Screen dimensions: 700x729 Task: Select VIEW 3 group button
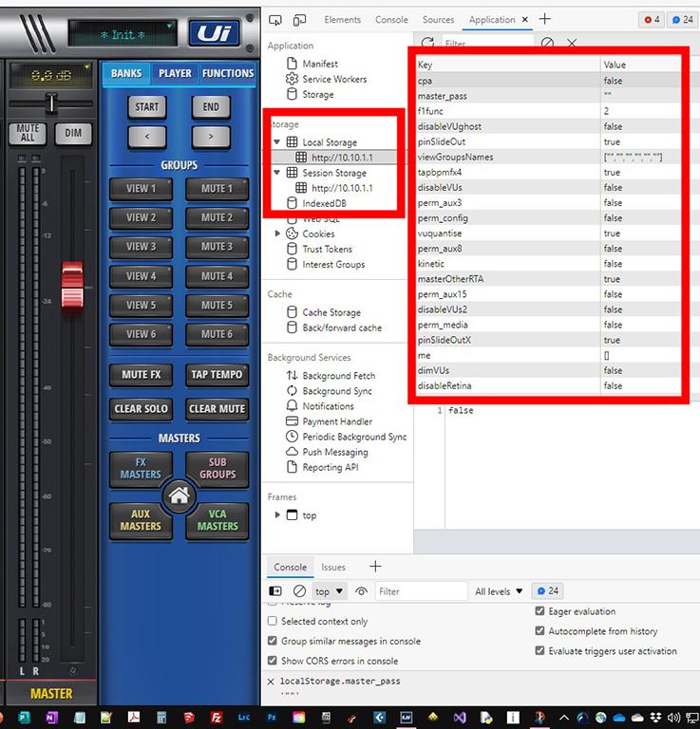[141, 247]
